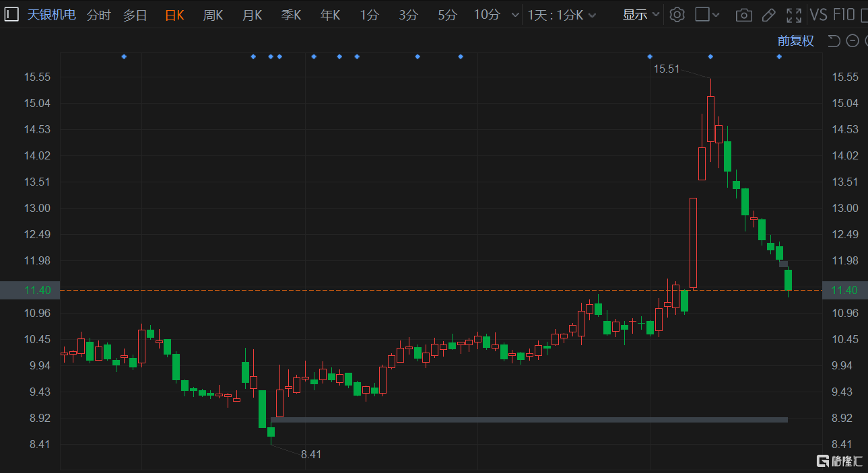
Task: Click the highlighted 11.40 price tag on right axis
Action: pyautogui.click(x=845, y=290)
